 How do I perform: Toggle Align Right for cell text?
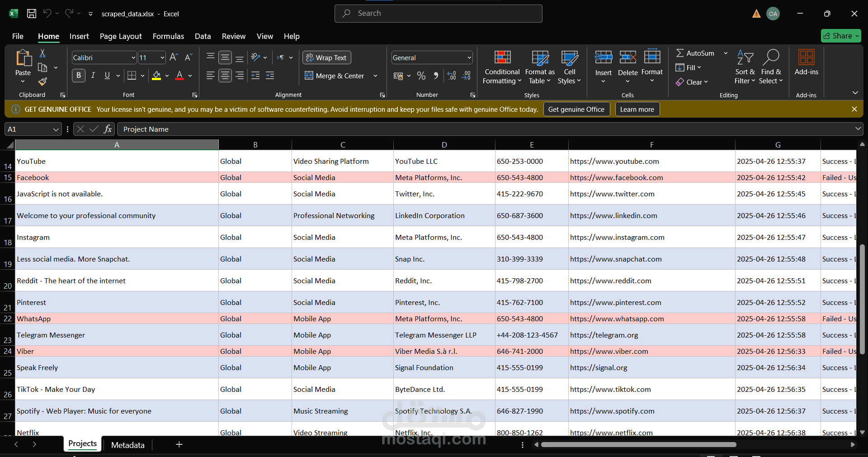pos(240,76)
